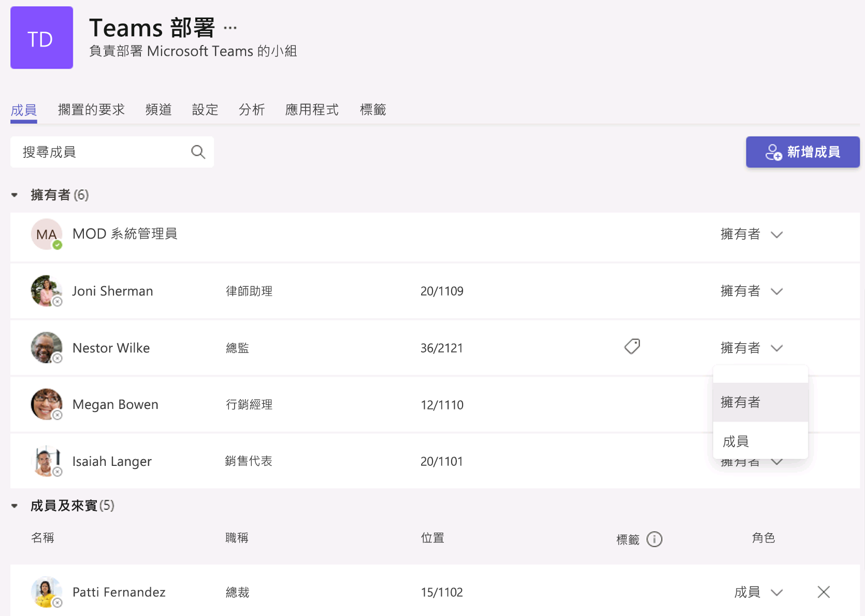Click the 位置 column header
Screen dimensions: 865x616
[432, 538]
